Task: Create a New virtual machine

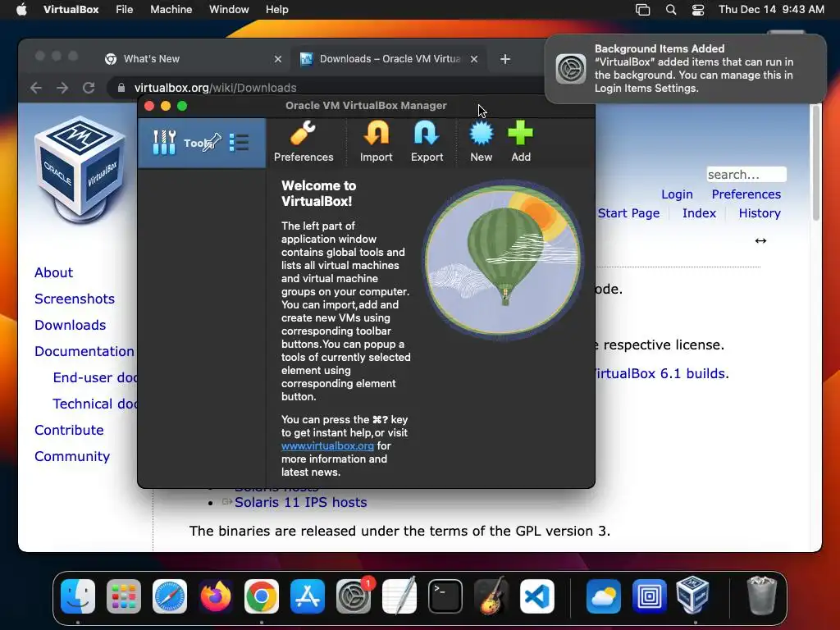Action: click(x=481, y=142)
